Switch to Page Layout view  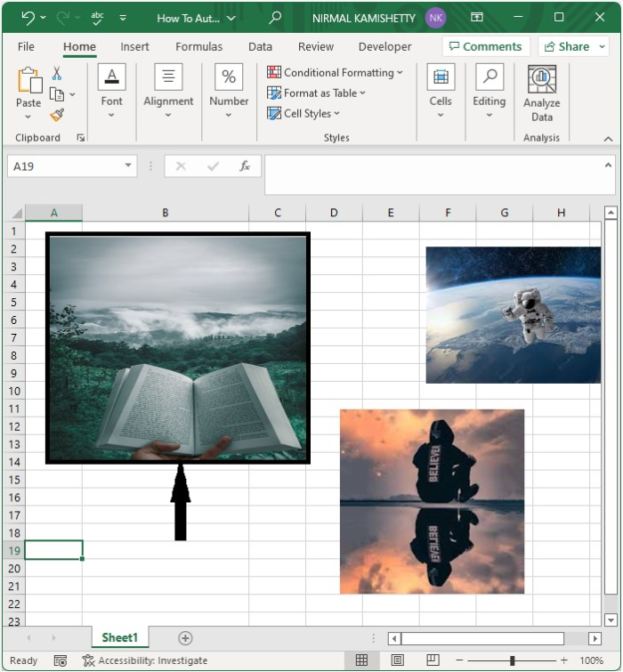(x=397, y=660)
